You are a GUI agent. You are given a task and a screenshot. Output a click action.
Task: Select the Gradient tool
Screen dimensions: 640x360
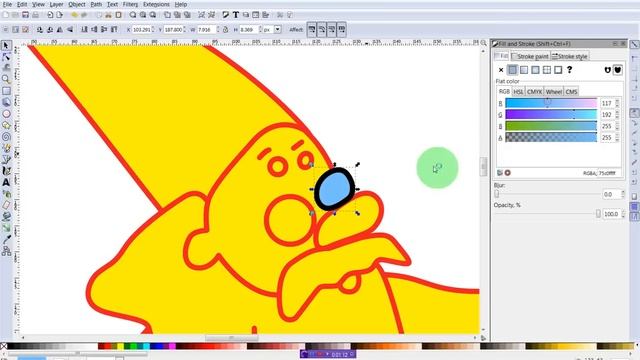(6, 228)
